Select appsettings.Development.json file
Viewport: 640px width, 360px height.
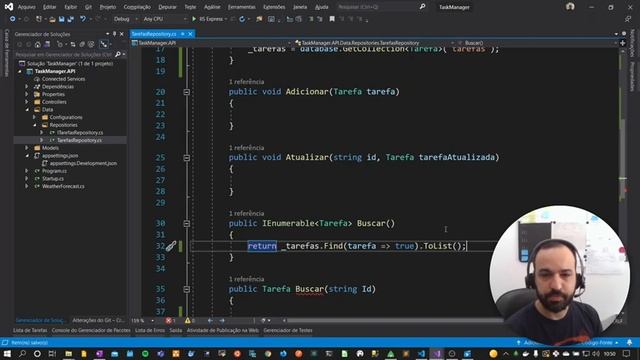pos(83,163)
